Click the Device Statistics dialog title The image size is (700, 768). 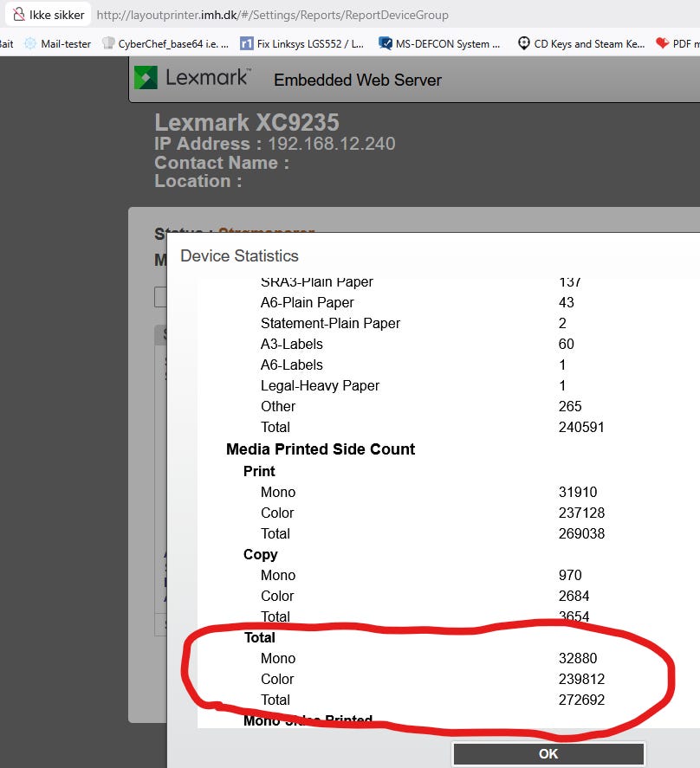239,255
